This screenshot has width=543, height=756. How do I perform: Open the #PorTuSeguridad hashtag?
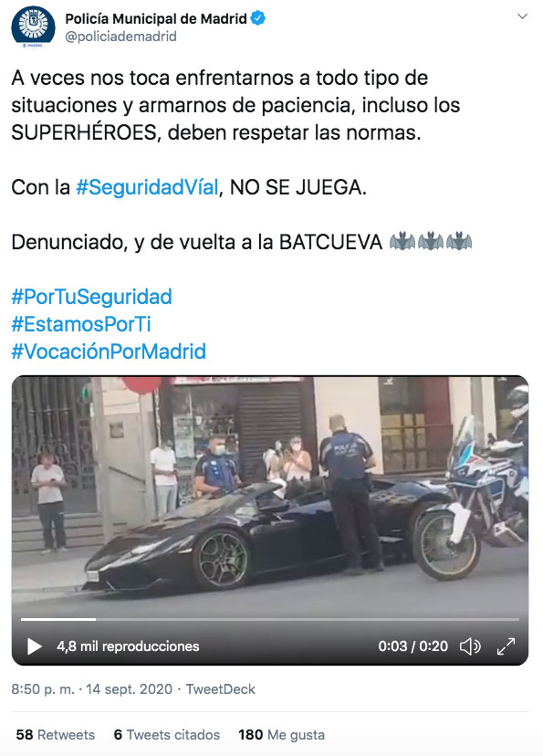pos(91,297)
